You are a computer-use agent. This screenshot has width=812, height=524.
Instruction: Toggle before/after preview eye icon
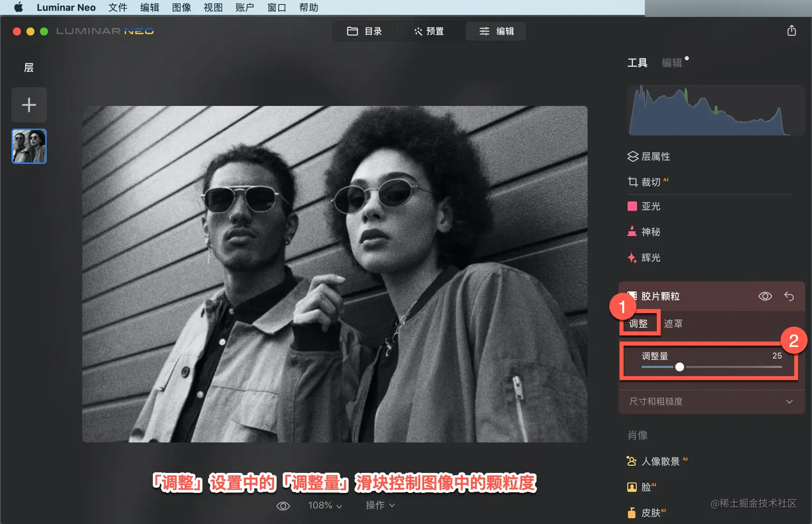(283, 506)
